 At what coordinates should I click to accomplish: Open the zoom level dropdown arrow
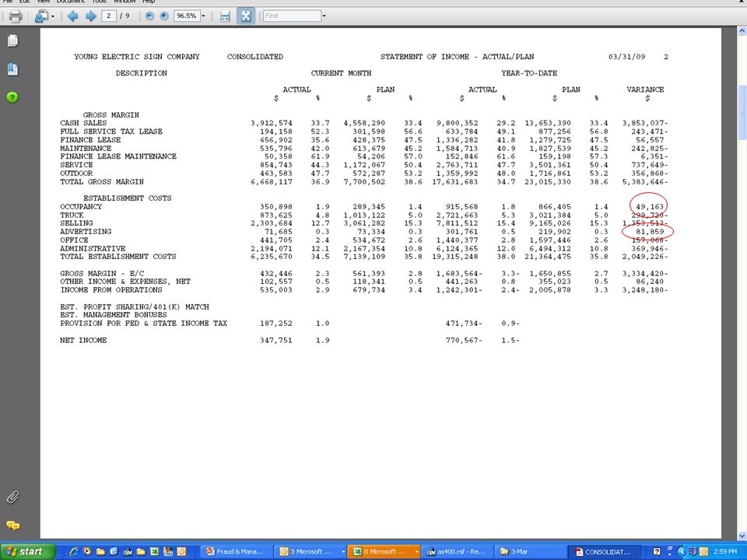[x=203, y=16]
